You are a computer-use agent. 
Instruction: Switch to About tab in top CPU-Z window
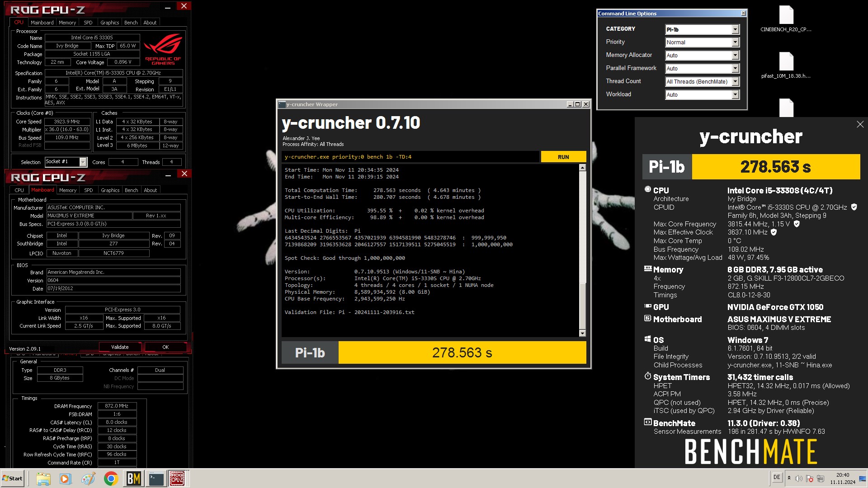click(x=150, y=22)
